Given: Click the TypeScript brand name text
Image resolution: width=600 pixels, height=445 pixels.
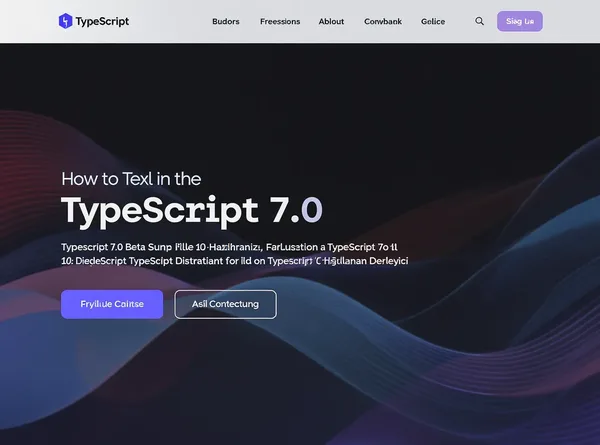Looking at the screenshot, I should (103, 21).
